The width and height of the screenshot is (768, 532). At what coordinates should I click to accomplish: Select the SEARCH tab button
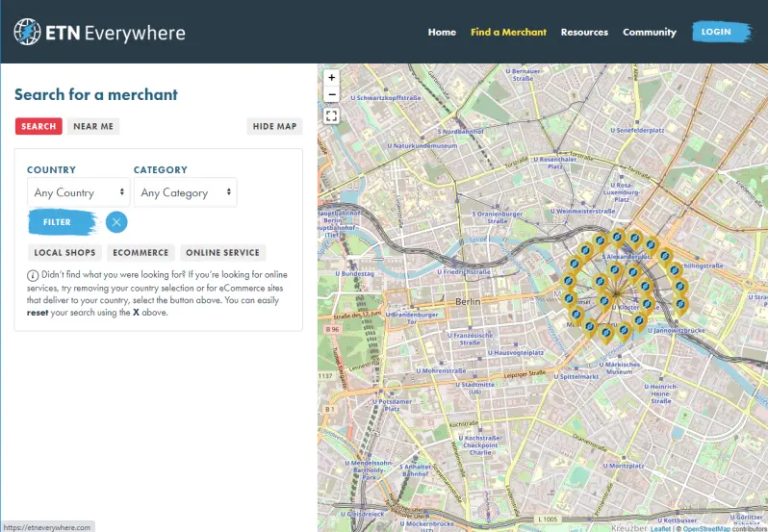38,126
